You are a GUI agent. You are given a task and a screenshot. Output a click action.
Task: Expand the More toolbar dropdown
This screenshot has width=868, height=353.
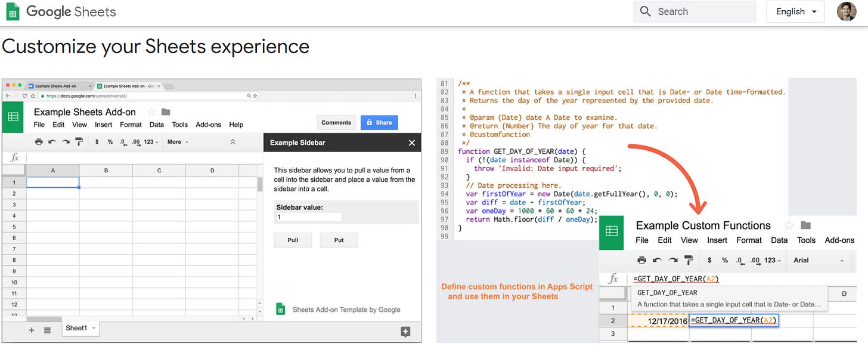178,142
